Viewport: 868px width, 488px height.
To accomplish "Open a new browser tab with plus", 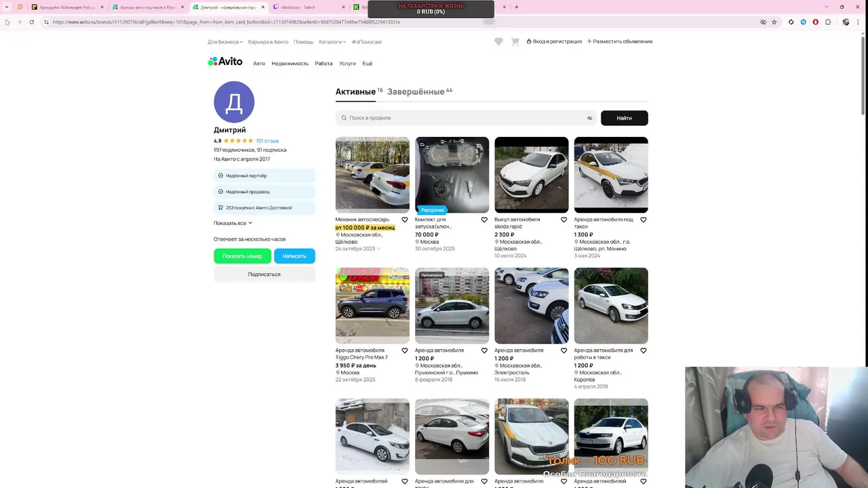I will [x=516, y=7].
